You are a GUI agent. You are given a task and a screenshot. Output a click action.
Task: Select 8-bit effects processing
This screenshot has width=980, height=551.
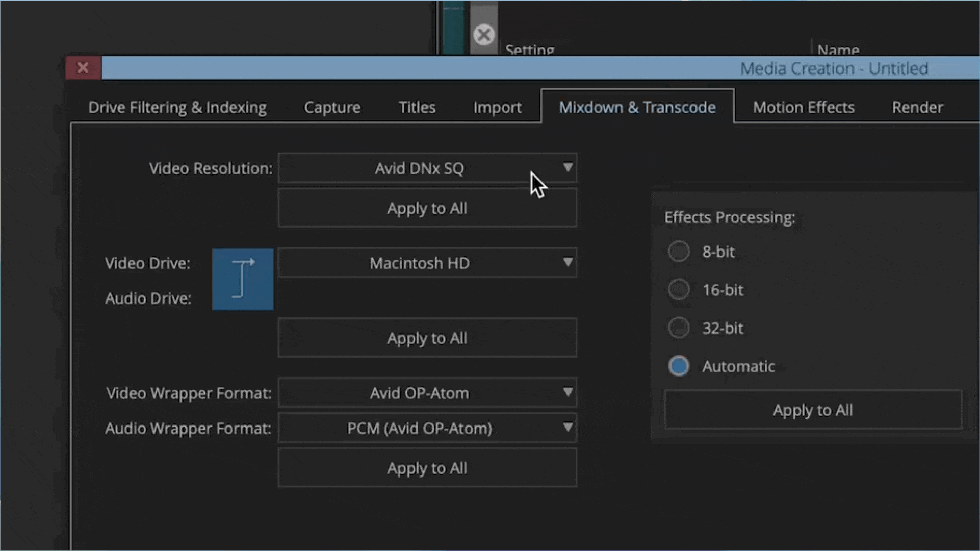coord(679,252)
